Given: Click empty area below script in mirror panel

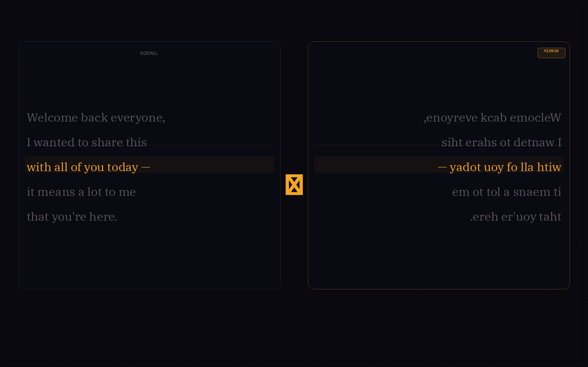Looking at the screenshot, I should (x=439, y=257).
